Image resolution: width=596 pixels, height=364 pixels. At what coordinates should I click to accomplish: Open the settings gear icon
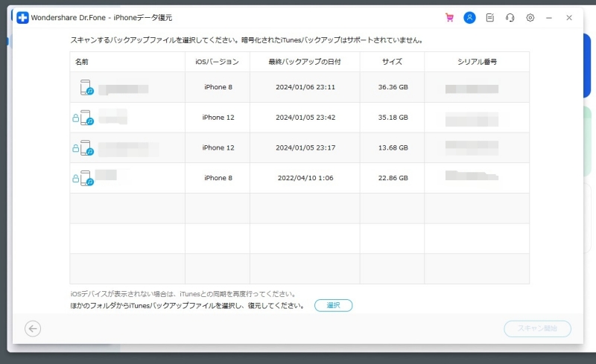(x=530, y=17)
